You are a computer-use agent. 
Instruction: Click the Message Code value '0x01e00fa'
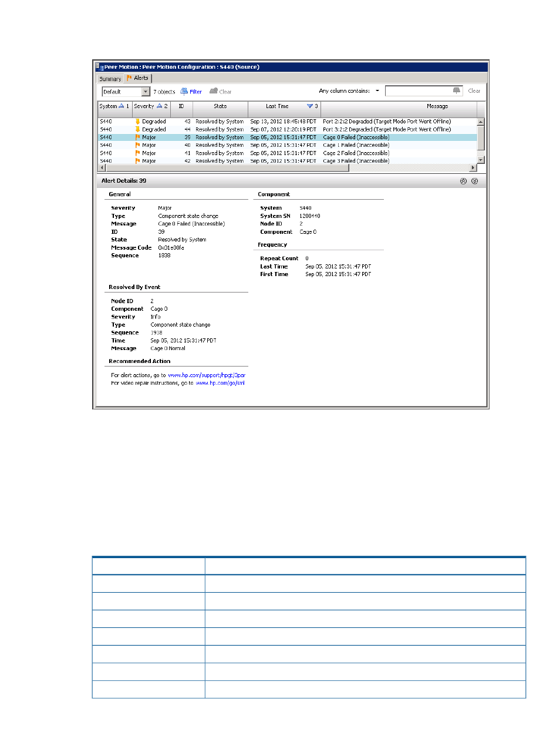pos(171,248)
